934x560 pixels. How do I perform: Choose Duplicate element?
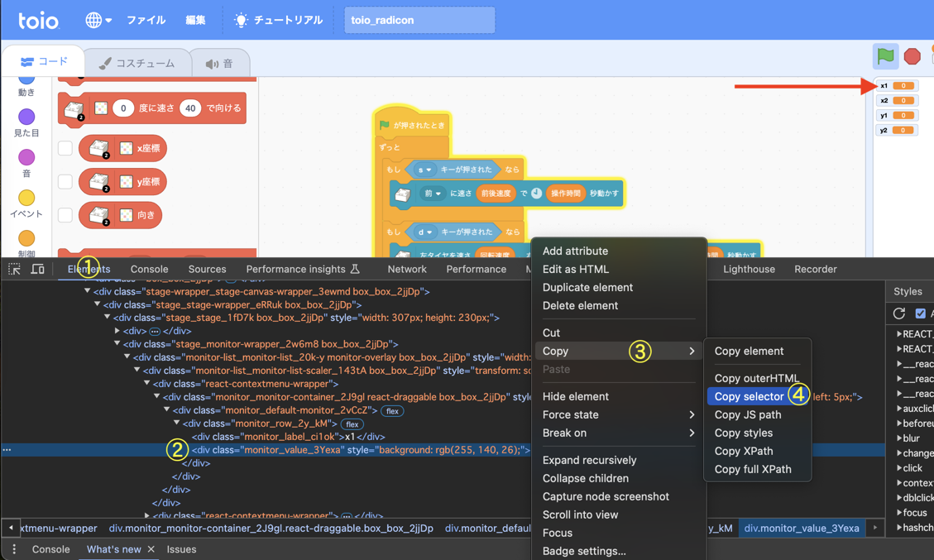tap(587, 287)
